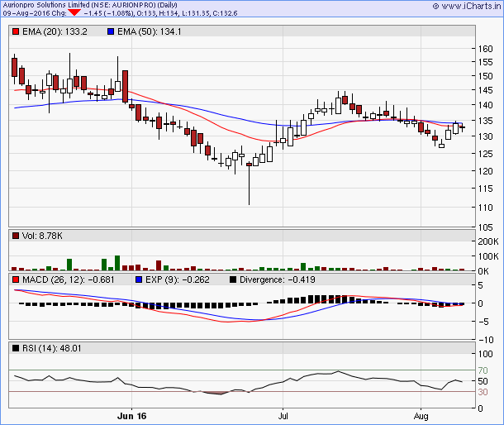Click the dark red Vol legend swatch

pos(16,236)
